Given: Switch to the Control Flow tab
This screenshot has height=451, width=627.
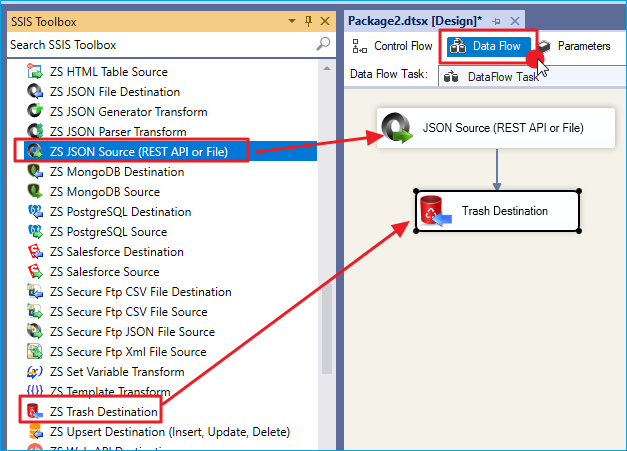Looking at the screenshot, I should pyautogui.click(x=392, y=46).
